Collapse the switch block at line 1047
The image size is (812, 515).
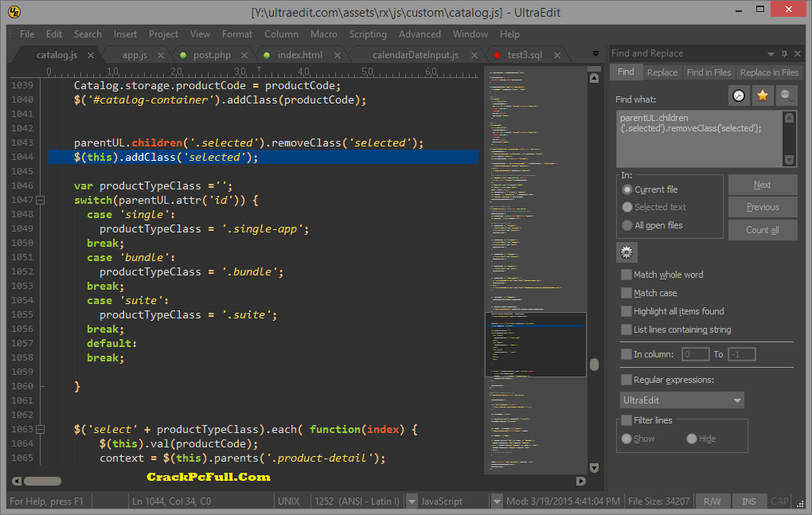(x=40, y=200)
